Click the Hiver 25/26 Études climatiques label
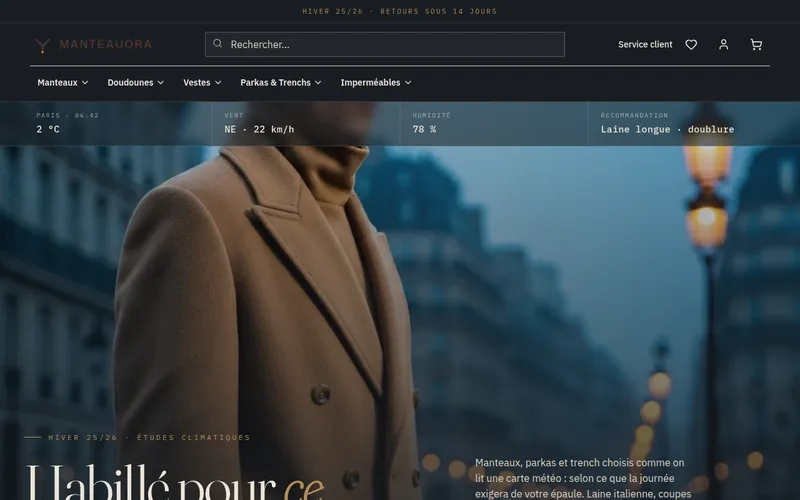This screenshot has height=500, width=800. pos(149,437)
